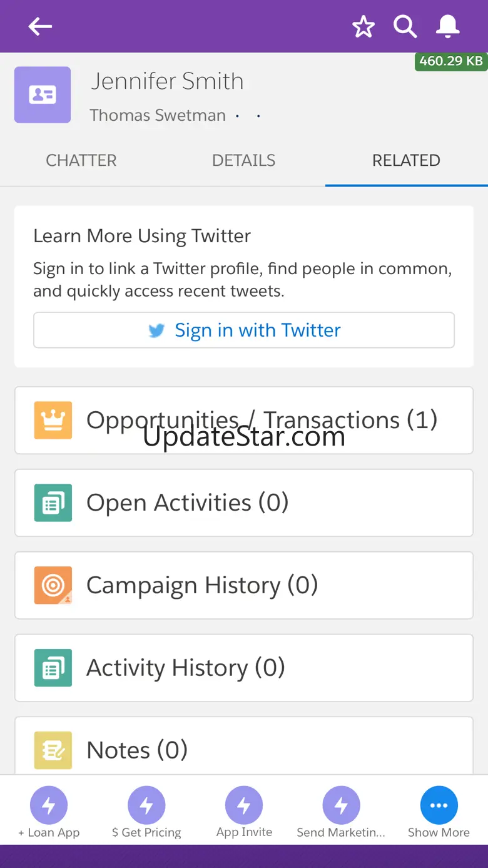Image resolution: width=488 pixels, height=868 pixels.
Task: Favorite this record with the star icon
Action: coord(363,27)
